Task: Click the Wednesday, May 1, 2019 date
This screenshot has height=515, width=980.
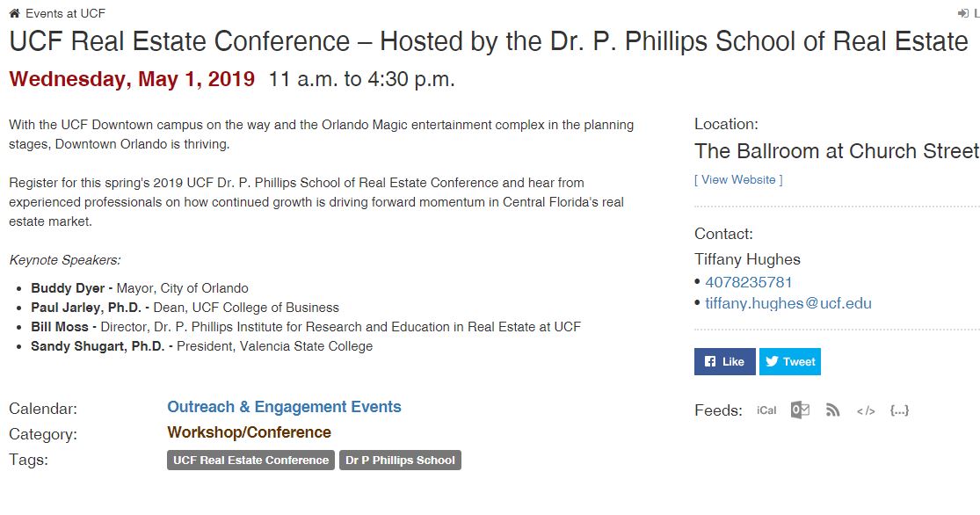Action: (x=132, y=79)
